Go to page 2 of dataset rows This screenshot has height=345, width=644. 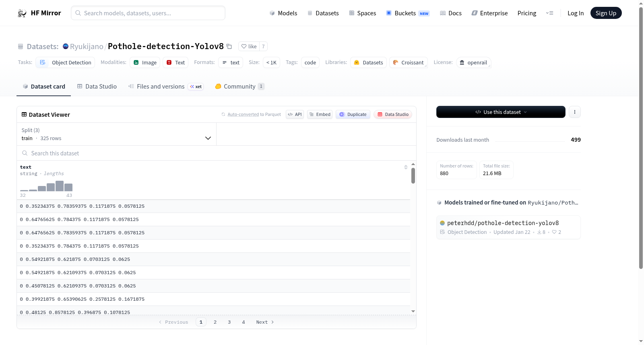coord(215,322)
